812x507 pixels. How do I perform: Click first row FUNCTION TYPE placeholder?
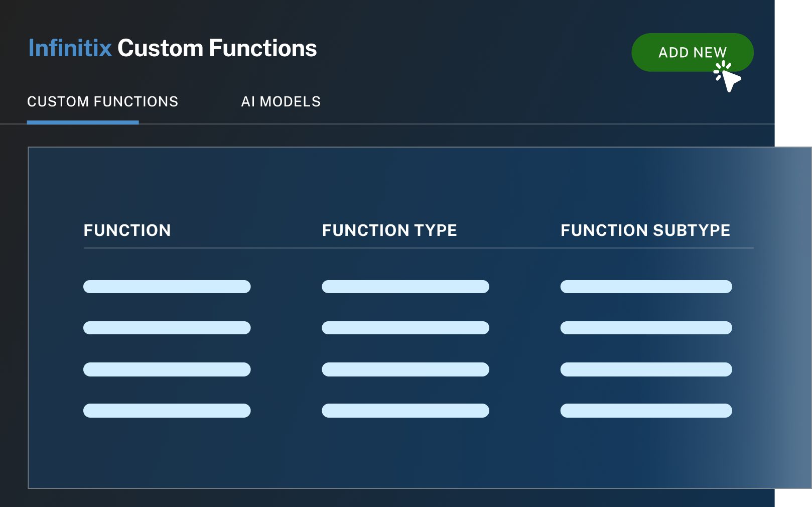pos(405,287)
